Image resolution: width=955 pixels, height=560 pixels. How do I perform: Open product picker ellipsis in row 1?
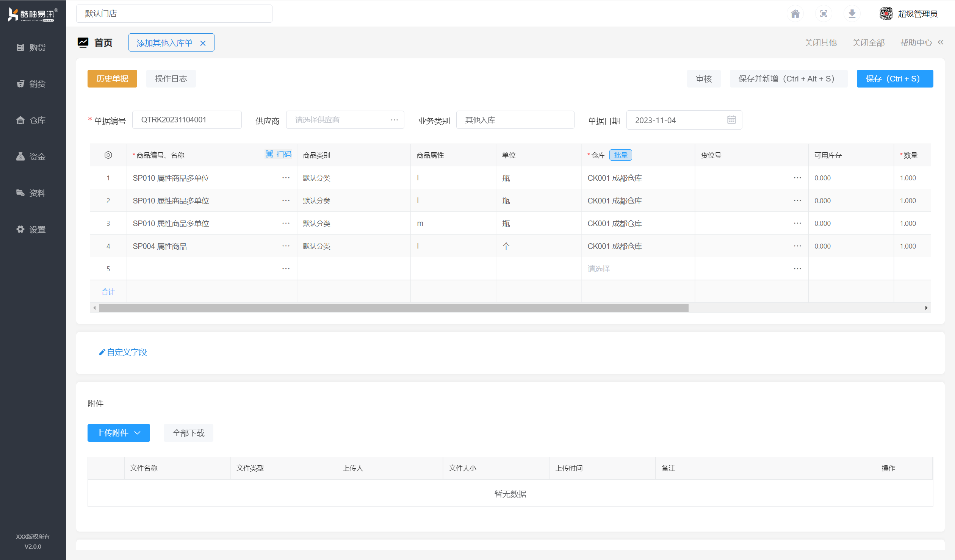tap(286, 178)
